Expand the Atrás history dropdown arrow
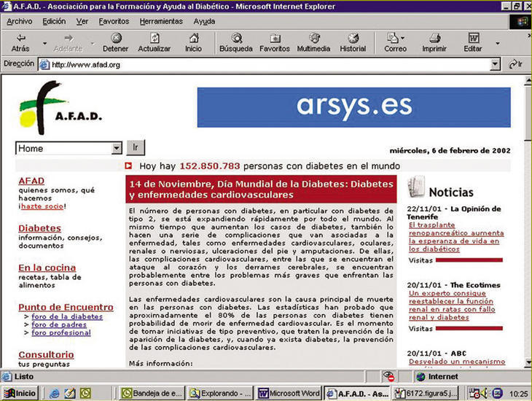This screenshot has width=532, height=401. [x=44, y=42]
